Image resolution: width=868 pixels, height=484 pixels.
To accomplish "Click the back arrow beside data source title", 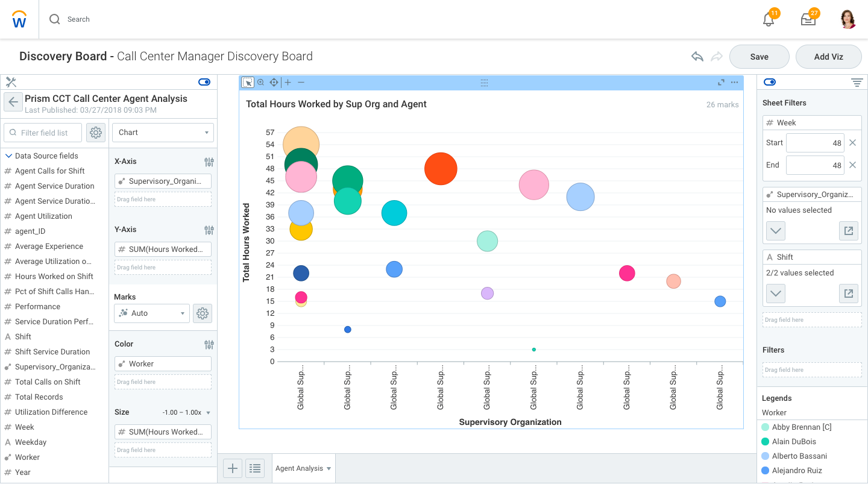I will 13,102.
